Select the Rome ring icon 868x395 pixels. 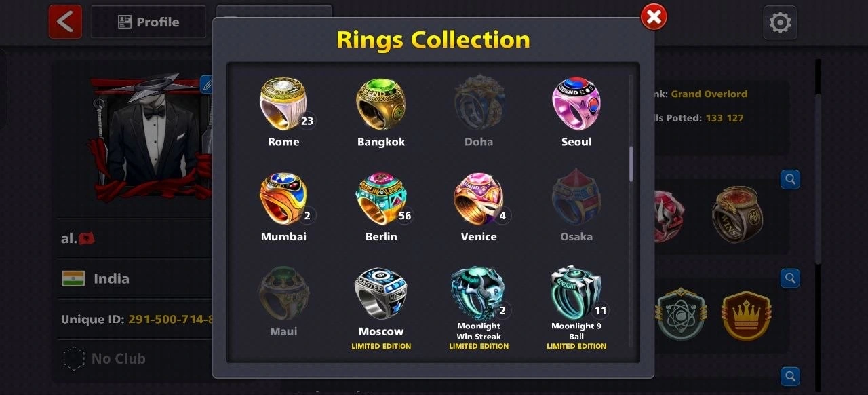click(x=283, y=104)
